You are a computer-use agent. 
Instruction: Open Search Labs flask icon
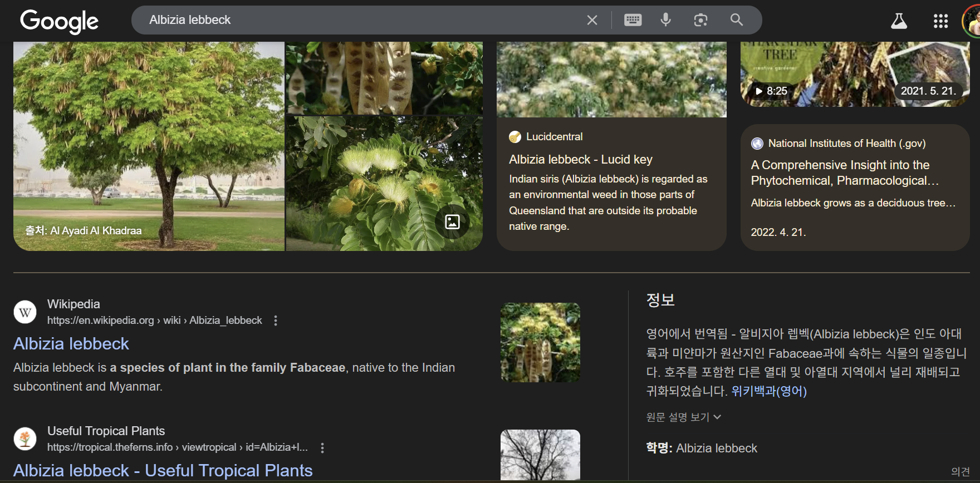(x=899, y=21)
